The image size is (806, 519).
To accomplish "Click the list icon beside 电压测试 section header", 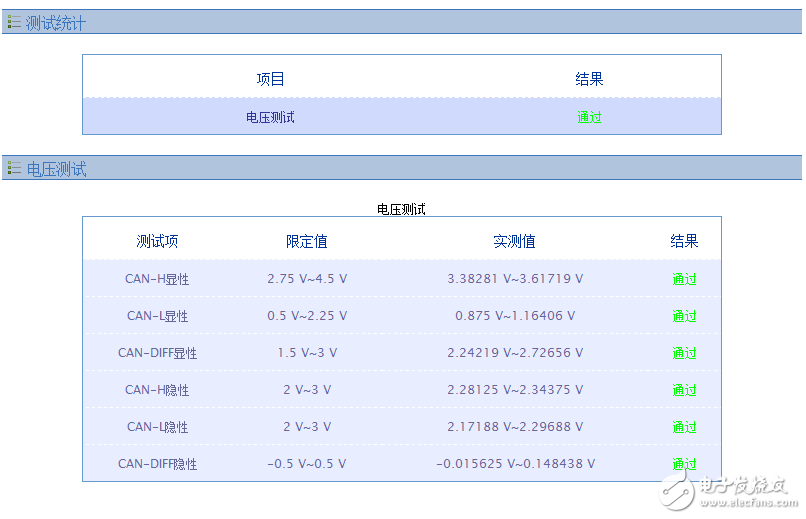I will point(14,168).
